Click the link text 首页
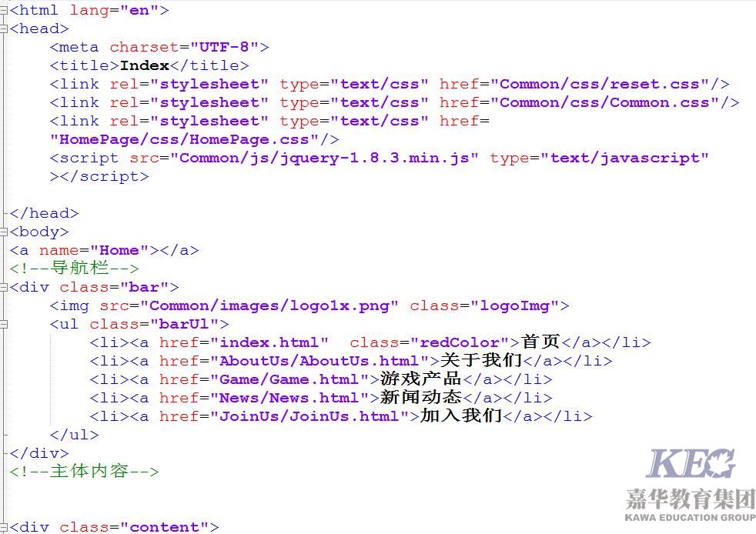 tap(540, 342)
